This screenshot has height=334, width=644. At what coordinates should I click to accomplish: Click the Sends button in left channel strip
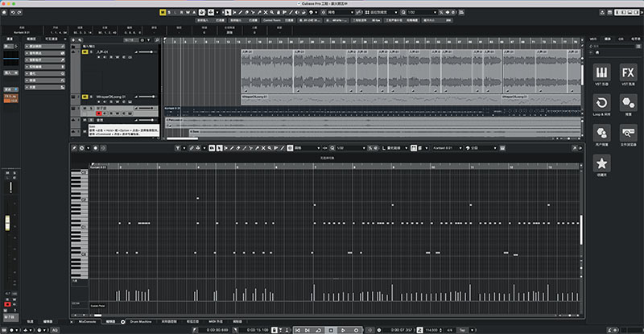pyautogui.click(x=11, y=89)
